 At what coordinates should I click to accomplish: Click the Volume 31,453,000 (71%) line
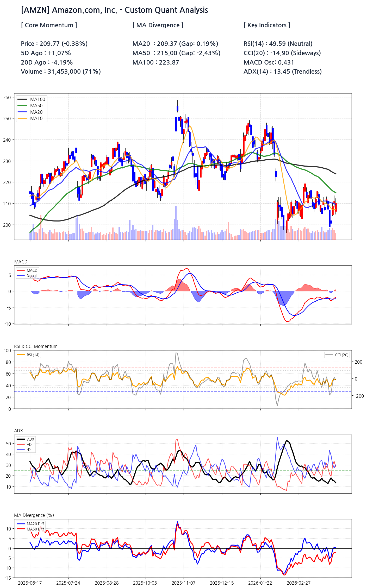(x=61, y=72)
